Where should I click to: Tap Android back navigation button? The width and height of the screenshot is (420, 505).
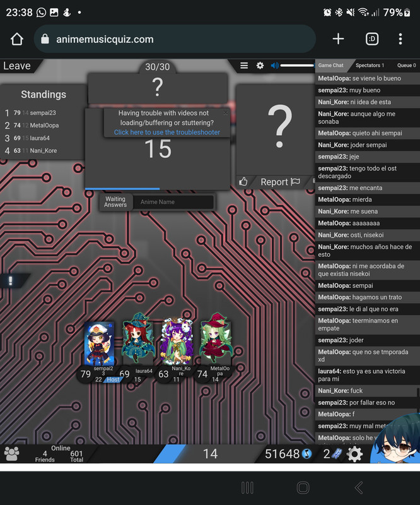coord(359,487)
